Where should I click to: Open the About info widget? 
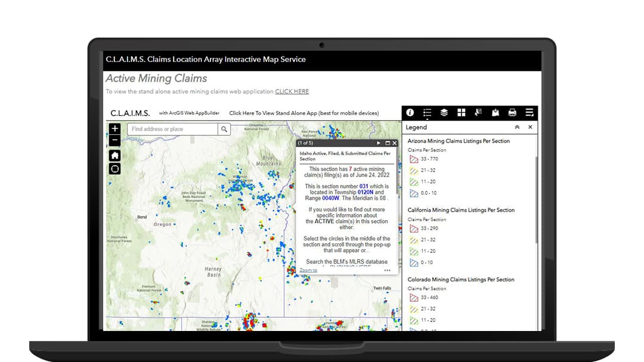(410, 113)
